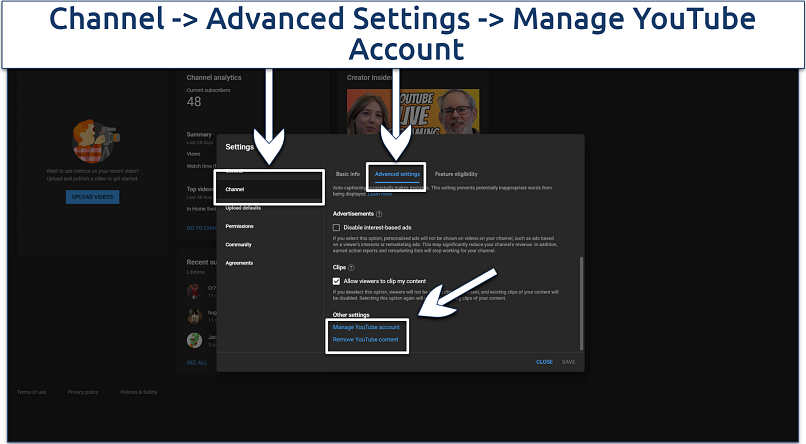806x444 pixels.
Task: Click the SAVE button in Settings
Action: point(569,362)
